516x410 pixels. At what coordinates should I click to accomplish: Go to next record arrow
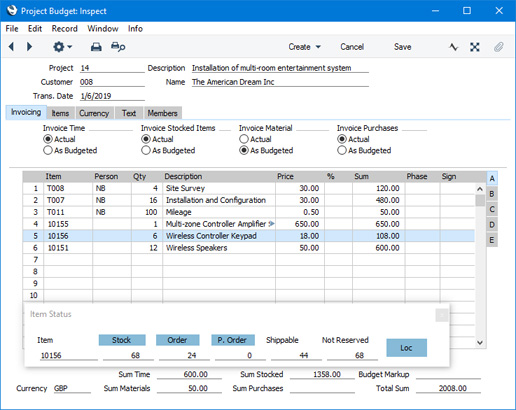(29, 47)
